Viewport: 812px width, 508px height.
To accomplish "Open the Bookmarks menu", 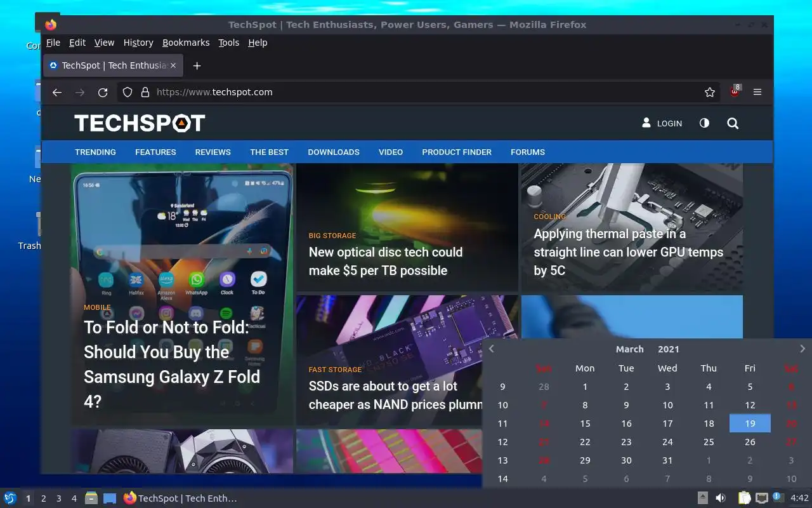I will (x=186, y=43).
